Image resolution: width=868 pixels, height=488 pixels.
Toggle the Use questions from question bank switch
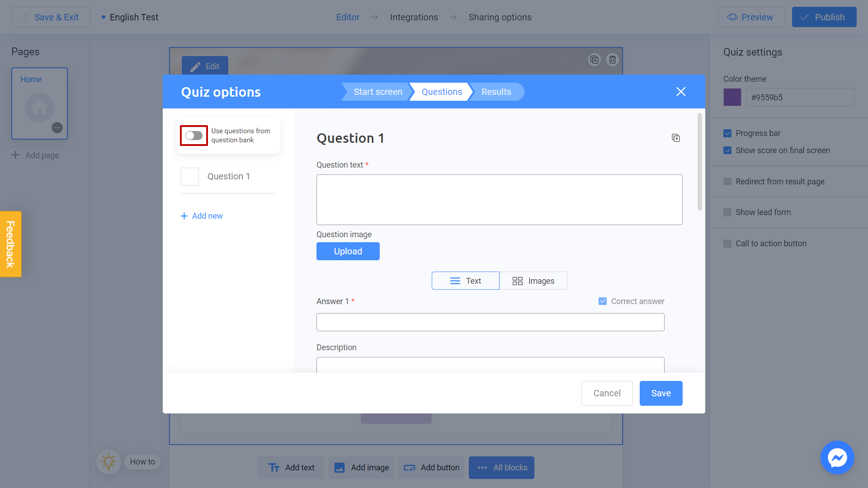point(194,135)
